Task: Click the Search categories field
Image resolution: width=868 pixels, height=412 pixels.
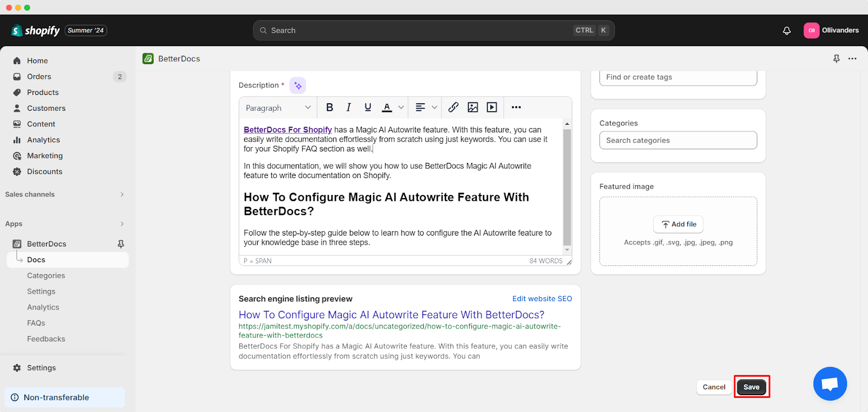Action: 678,140
